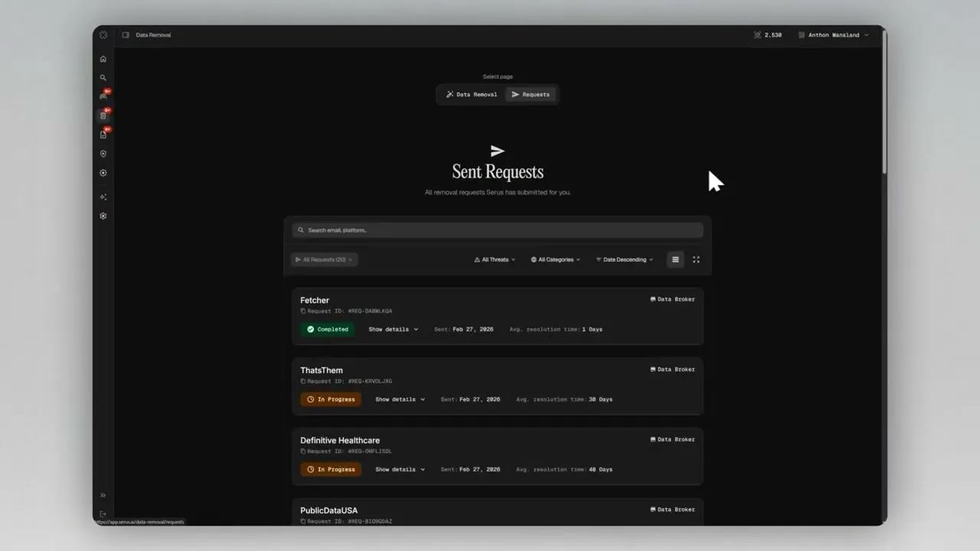Click Data Broker tag on Definitive Healthcare card
The height and width of the screenshot is (551, 980).
click(x=672, y=439)
